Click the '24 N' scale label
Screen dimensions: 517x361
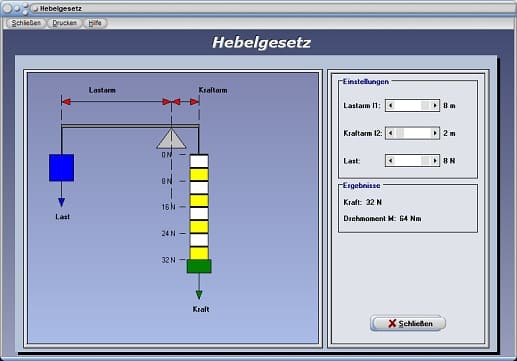coord(168,233)
